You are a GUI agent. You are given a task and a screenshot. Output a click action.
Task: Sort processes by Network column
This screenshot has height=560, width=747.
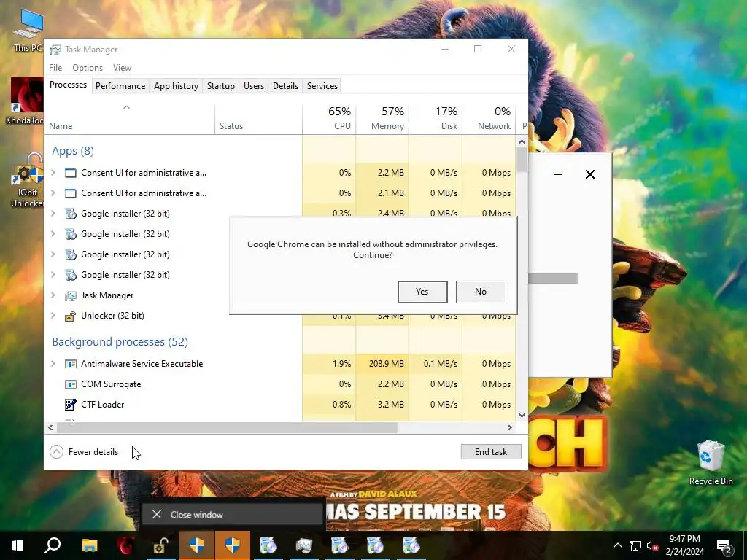[489, 118]
